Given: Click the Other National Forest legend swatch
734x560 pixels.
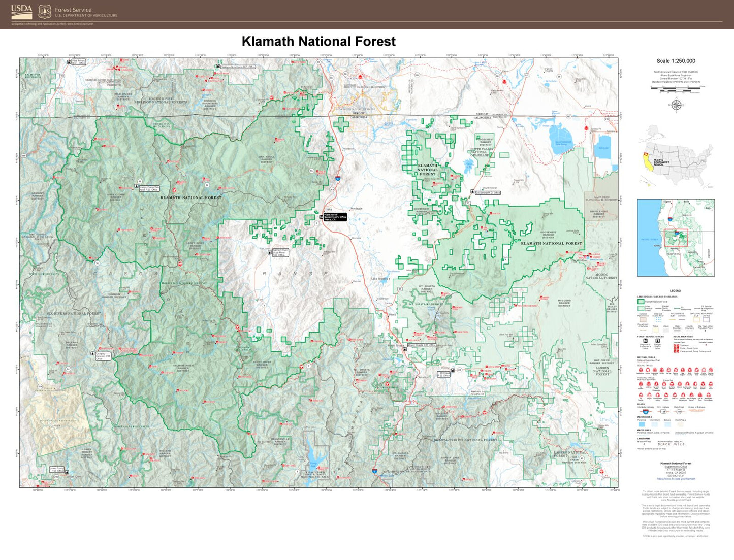Looking at the screenshot, I should pyautogui.click(x=641, y=309).
